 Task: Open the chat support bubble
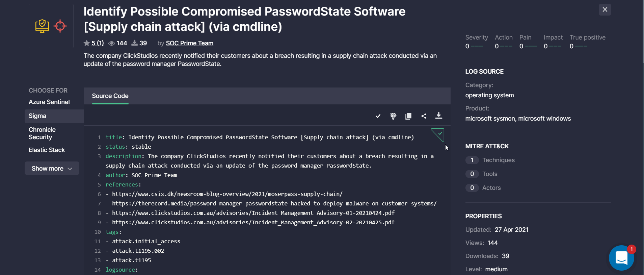pyautogui.click(x=621, y=258)
